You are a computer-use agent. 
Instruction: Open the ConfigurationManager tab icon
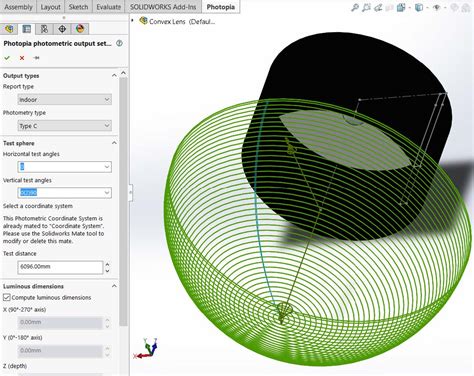click(44, 29)
